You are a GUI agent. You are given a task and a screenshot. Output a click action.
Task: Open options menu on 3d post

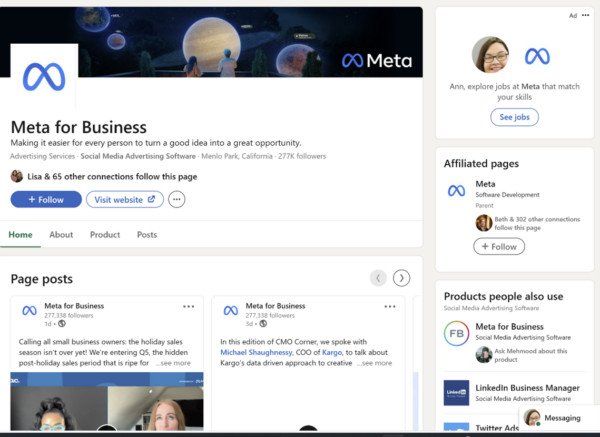[390, 307]
